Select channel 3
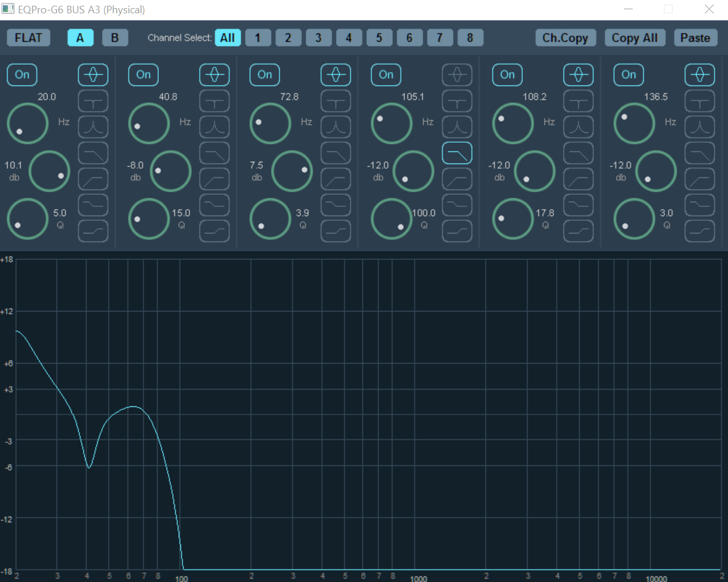The height and width of the screenshot is (582, 728). (x=318, y=38)
